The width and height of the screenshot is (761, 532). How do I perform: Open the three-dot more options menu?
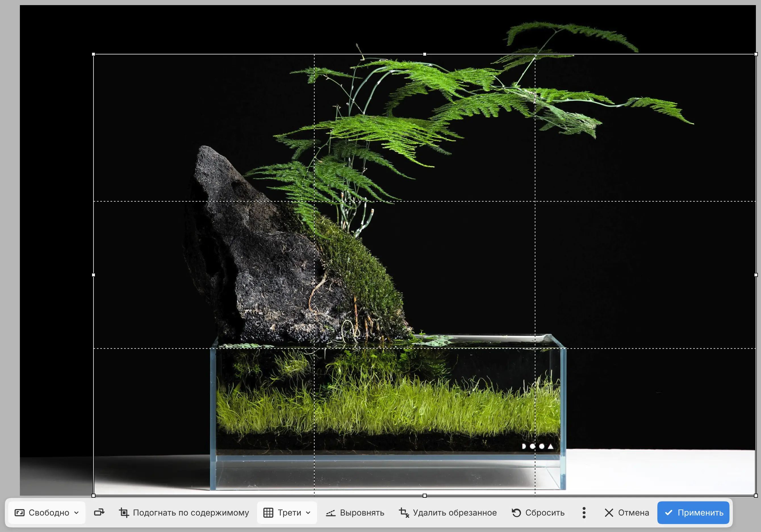(584, 513)
